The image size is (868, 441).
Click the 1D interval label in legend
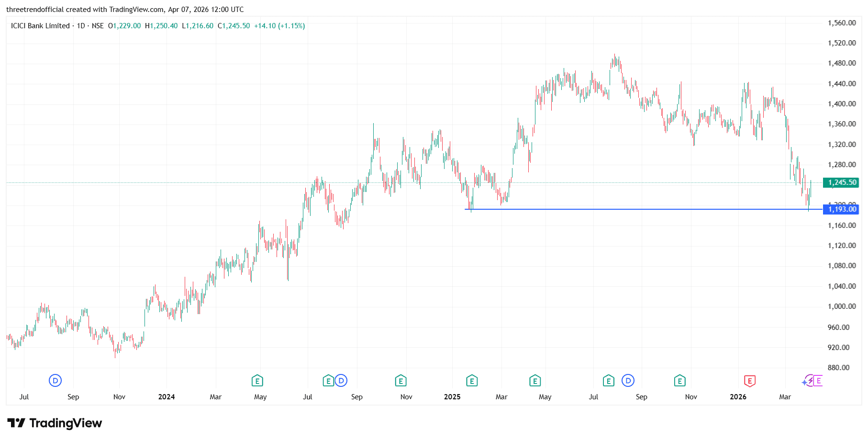[x=81, y=26]
